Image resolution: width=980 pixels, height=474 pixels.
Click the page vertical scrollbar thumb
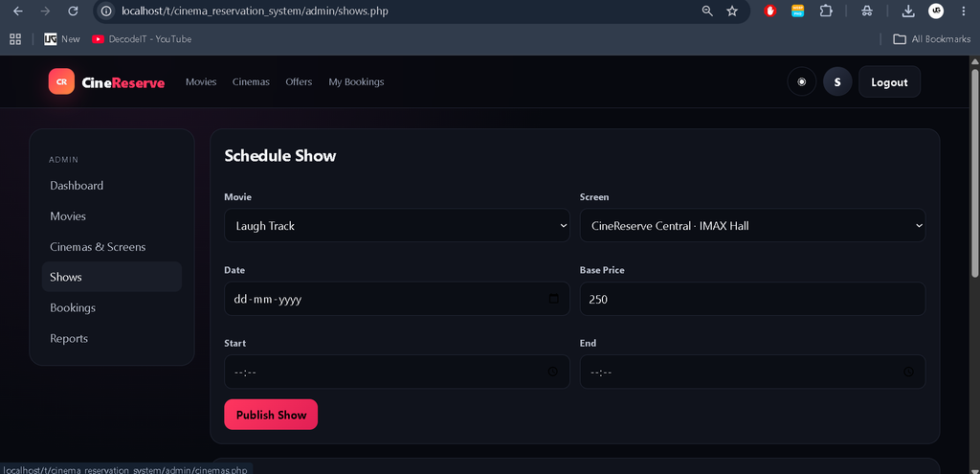point(974,172)
